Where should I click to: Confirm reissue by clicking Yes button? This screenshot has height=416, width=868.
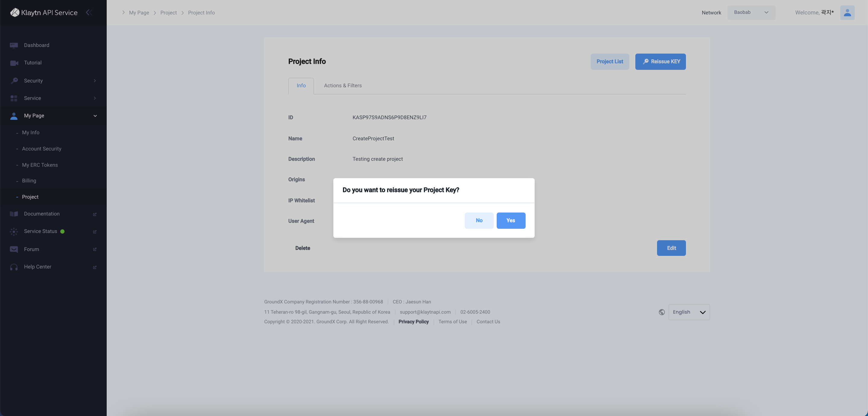tap(510, 221)
